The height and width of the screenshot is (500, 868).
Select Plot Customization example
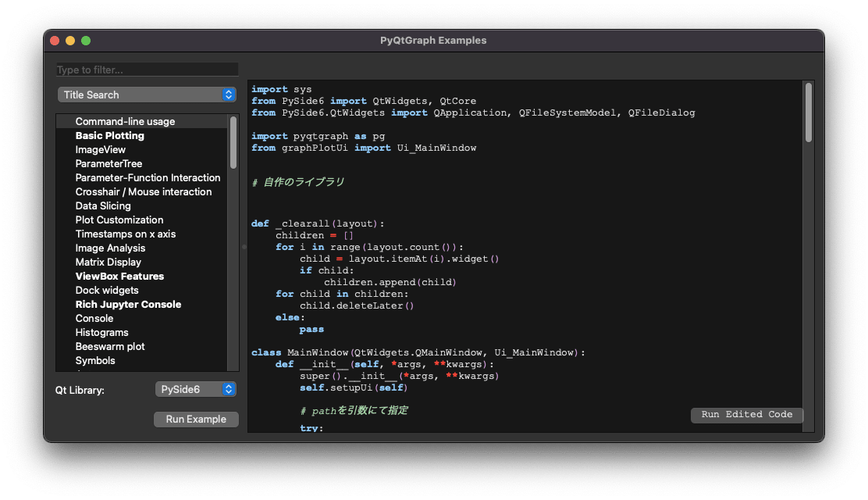point(142,220)
